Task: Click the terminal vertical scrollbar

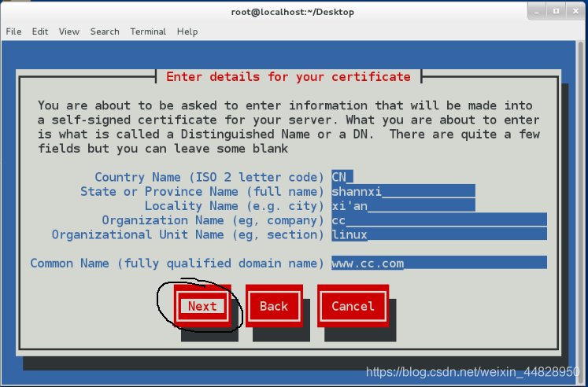Action: 580,212
